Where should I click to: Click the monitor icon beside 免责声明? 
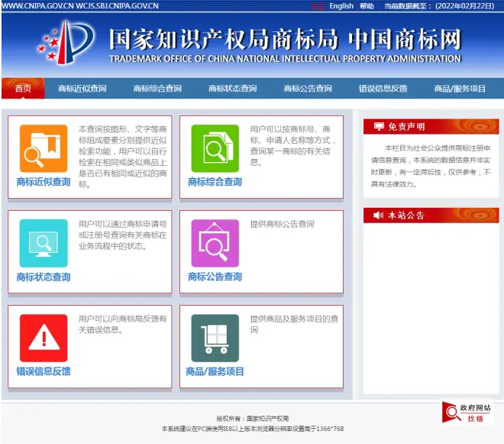click(x=379, y=126)
